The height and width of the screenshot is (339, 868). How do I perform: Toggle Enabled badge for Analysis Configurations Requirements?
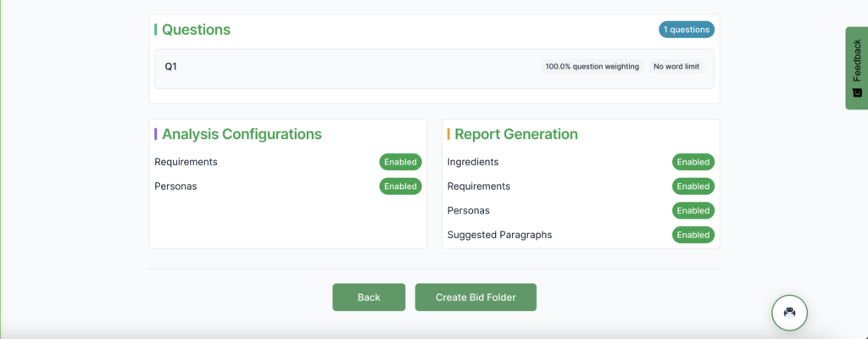(x=400, y=162)
